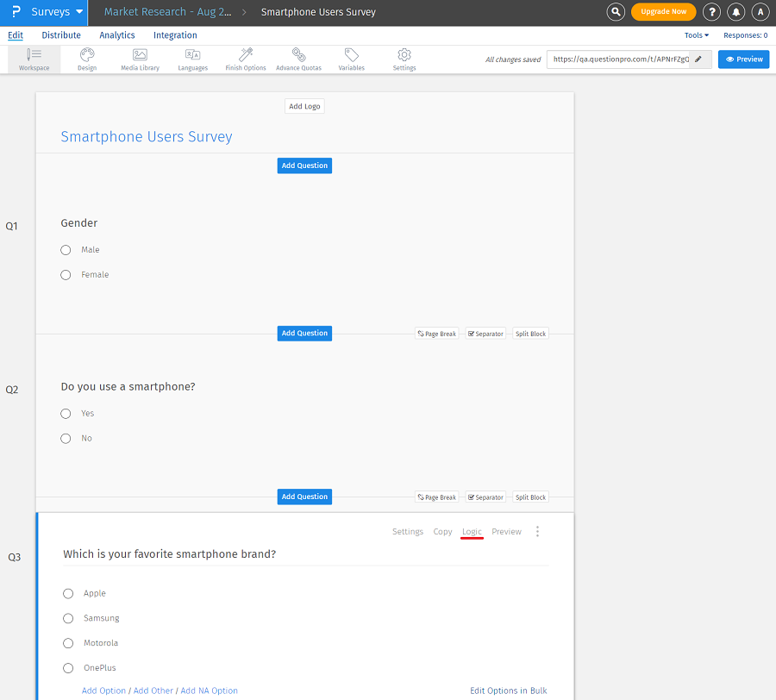Switch to the Analytics tab
The width and height of the screenshot is (776, 700).
tap(116, 34)
